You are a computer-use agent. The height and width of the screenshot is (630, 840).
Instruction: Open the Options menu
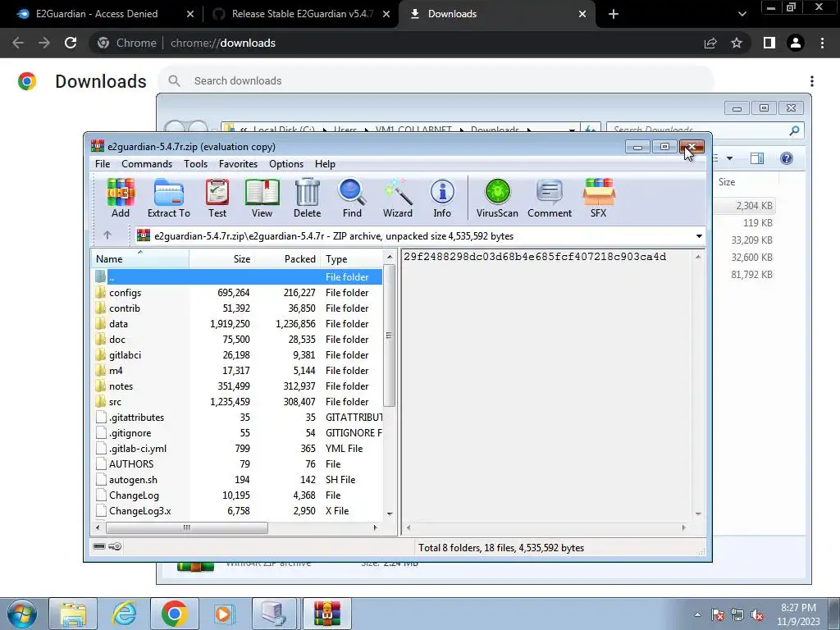[x=286, y=164]
